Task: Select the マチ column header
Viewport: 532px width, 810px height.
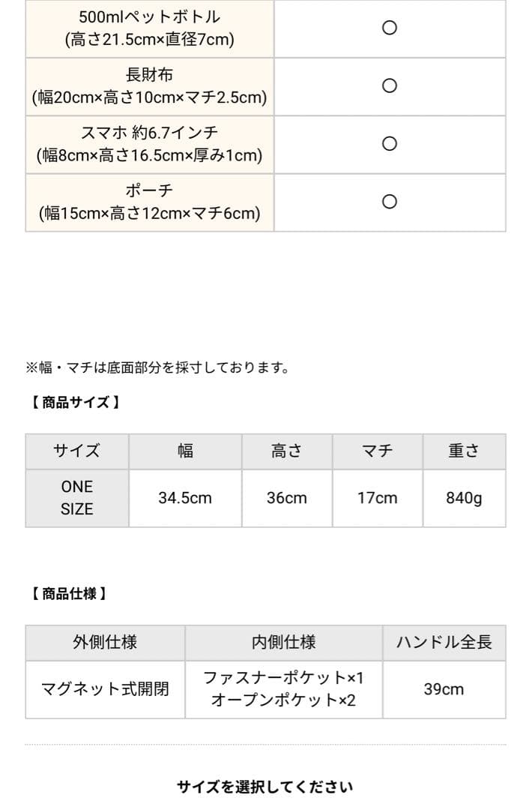Action: coord(377,451)
